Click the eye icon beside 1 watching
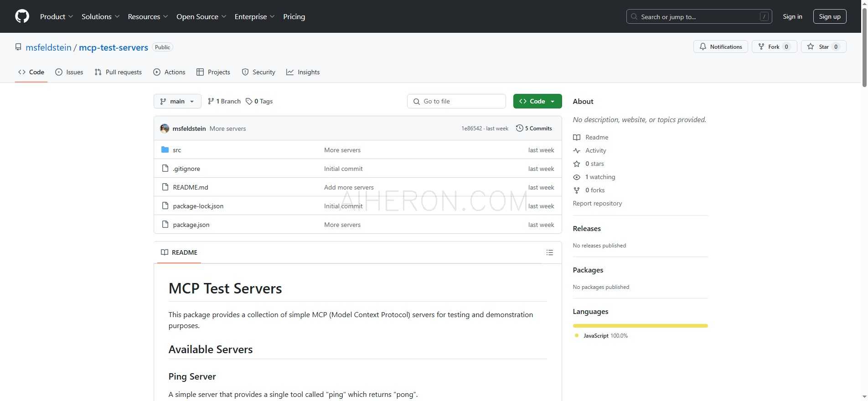This screenshot has width=868, height=401. (x=577, y=177)
